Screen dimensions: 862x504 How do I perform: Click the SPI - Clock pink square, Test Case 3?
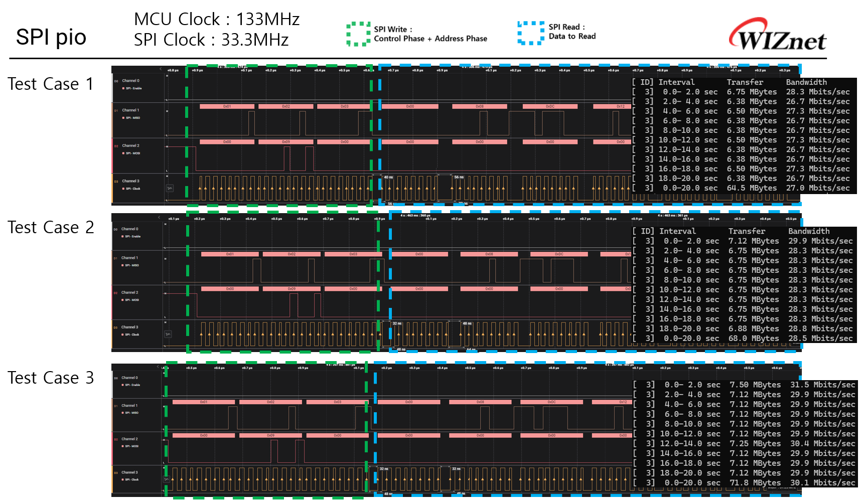coord(122,479)
